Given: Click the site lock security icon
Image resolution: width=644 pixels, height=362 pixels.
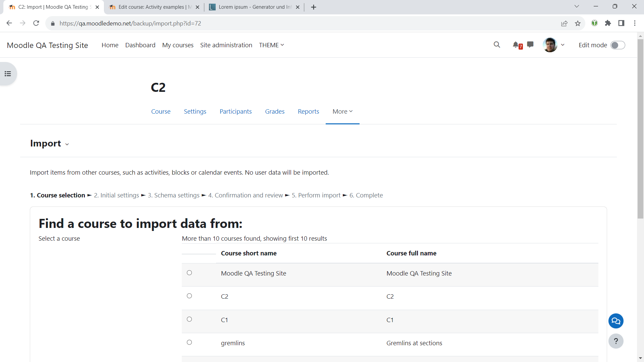Looking at the screenshot, I should pos(53,23).
